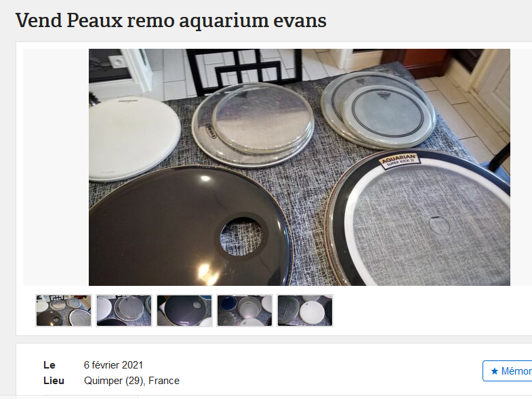Click the port hole in black bass head

click(241, 237)
